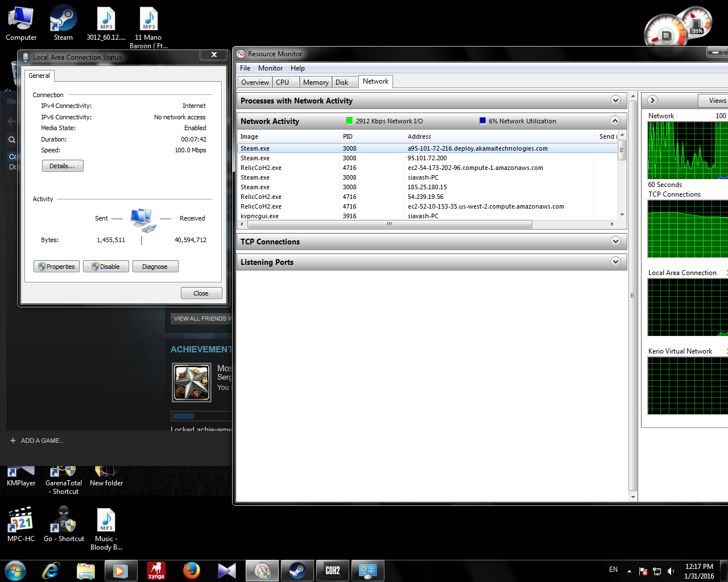Expand the TCP Connections section
This screenshot has width=728, height=582.
[615, 242]
